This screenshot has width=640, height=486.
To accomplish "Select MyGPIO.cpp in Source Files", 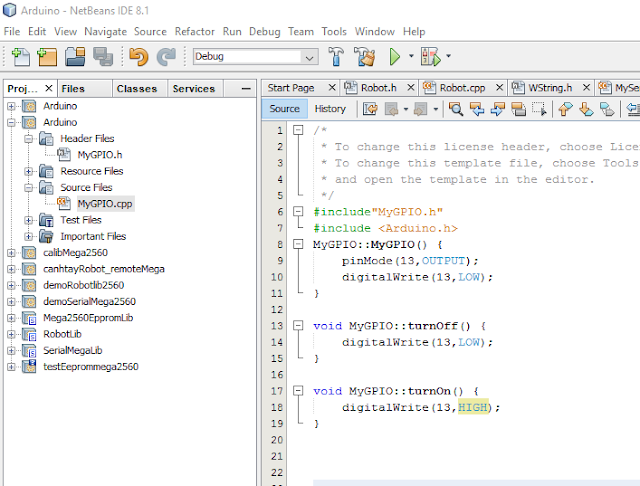I will [105, 204].
